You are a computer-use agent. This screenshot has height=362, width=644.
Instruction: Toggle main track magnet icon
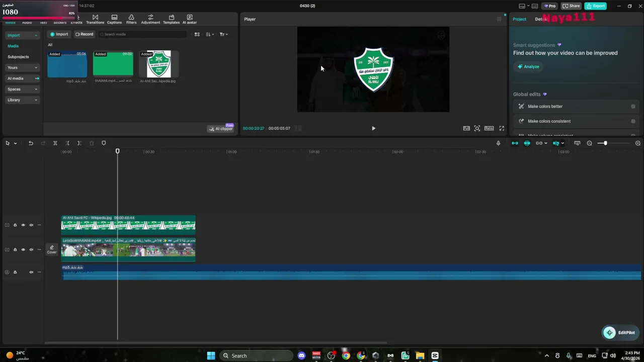click(515, 143)
